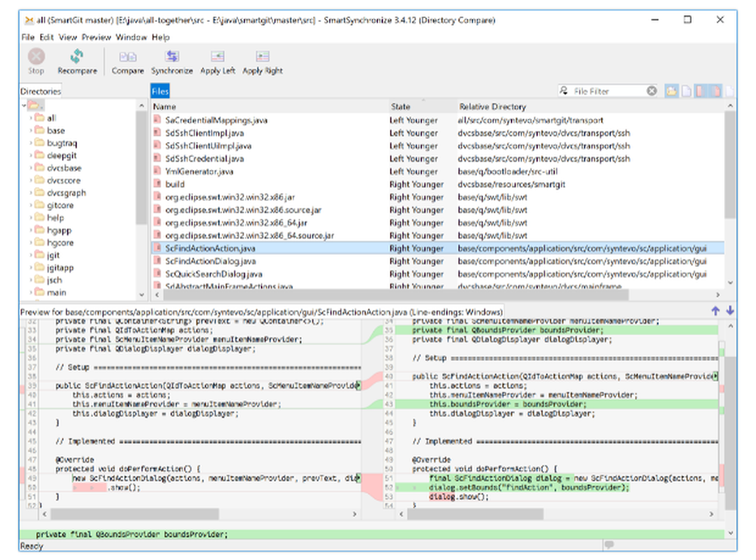Screen dimensions: 756x560
Task: Sort files by the Name column header
Action: pyautogui.click(x=270, y=107)
